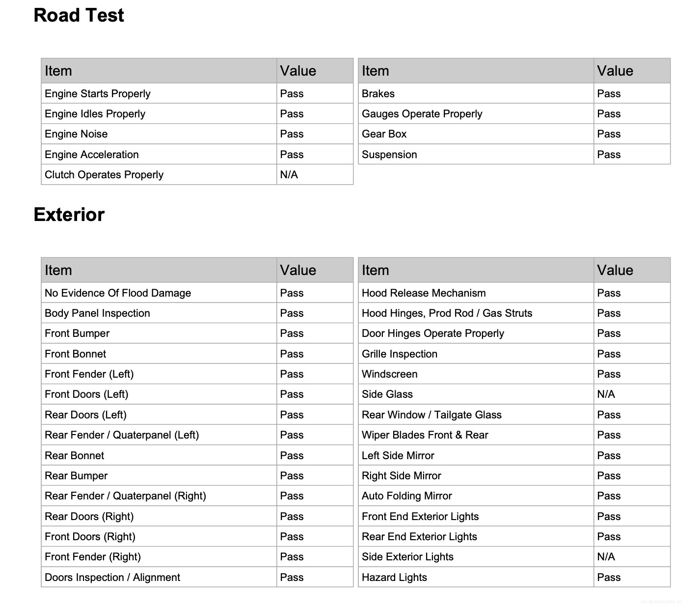Select the Engine Starts Properly row label
The image size is (700, 606).
pyautogui.click(x=98, y=94)
